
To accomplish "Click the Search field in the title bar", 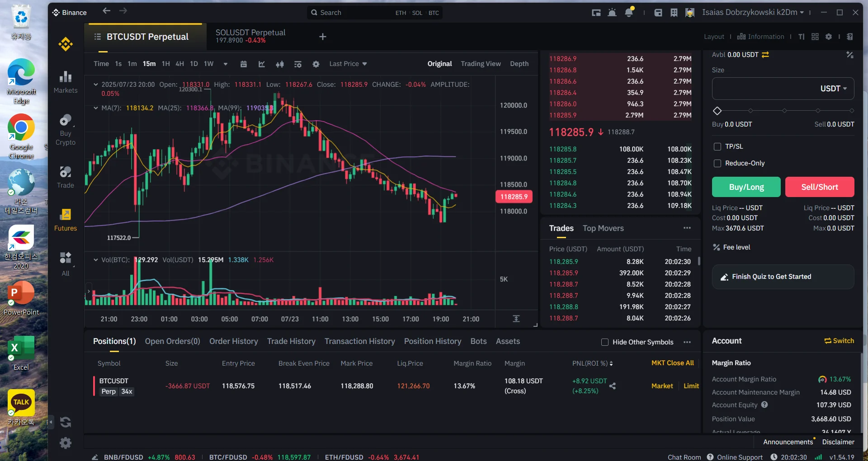I will [375, 13].
